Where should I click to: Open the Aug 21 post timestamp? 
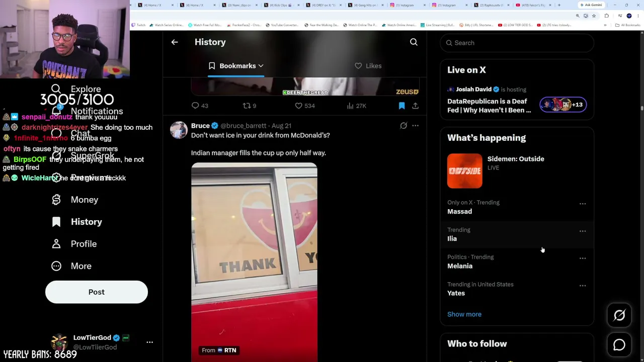281,126
